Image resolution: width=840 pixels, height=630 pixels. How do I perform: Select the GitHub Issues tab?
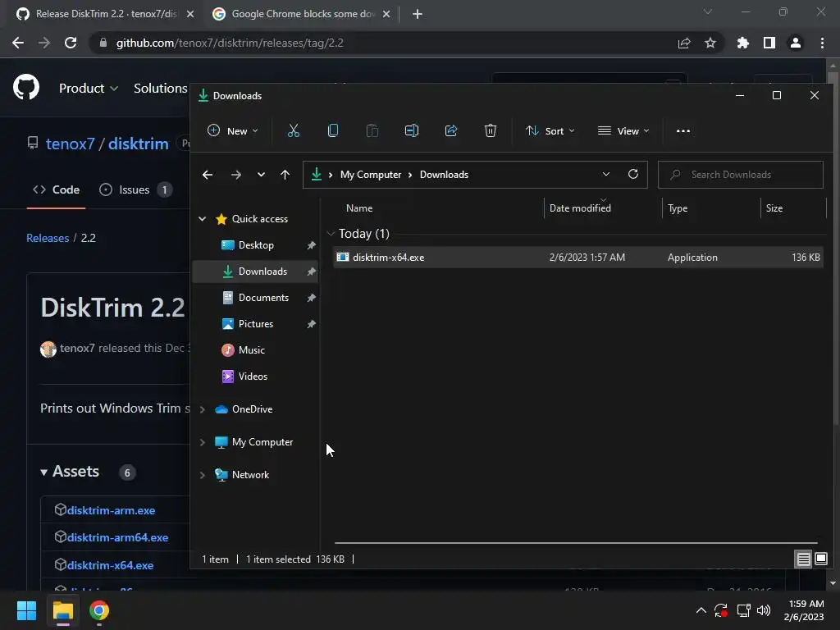pos(135,189)
